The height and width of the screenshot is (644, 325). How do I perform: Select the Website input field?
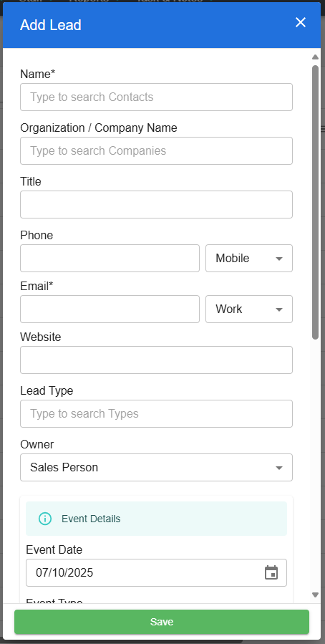point(156,360)
